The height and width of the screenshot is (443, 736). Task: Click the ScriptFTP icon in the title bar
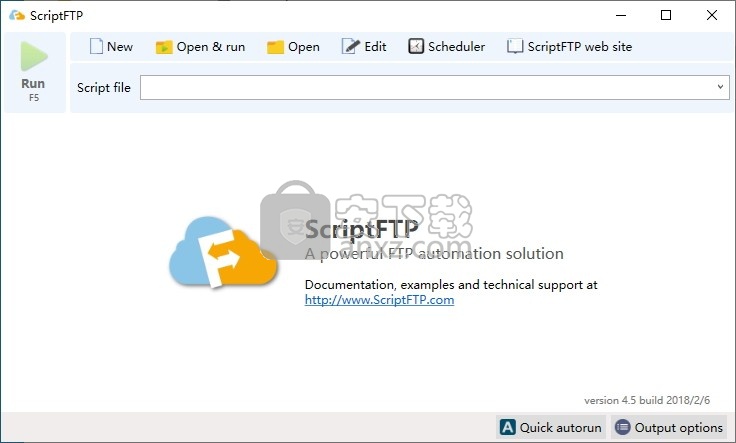pyautogui.click(x=17, y=15)
